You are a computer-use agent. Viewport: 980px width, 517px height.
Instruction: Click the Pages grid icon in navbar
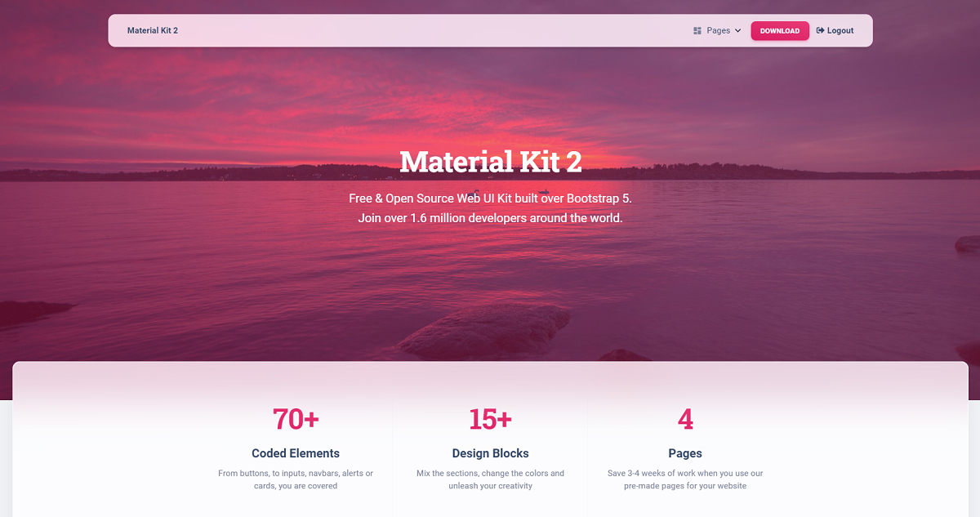click(x=697, y=31)
